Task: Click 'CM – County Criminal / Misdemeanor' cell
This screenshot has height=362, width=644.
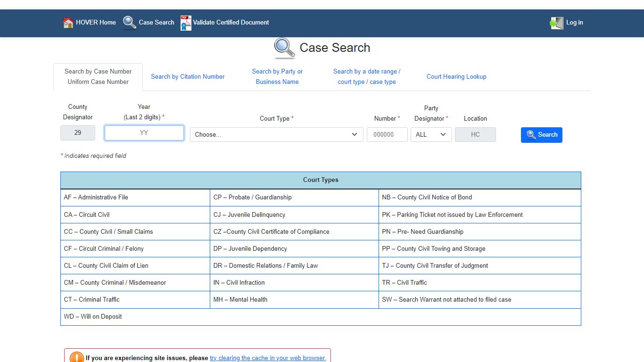Action: point(135,282)
